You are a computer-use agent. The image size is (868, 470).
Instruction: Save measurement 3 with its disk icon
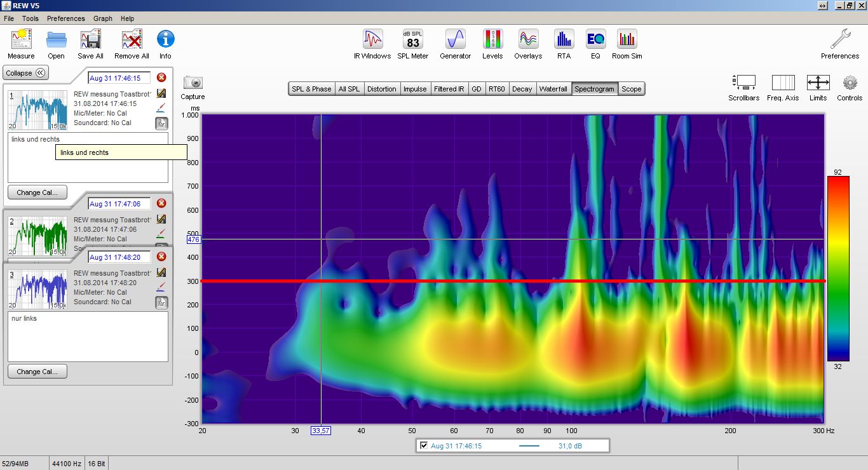[161, 272]
